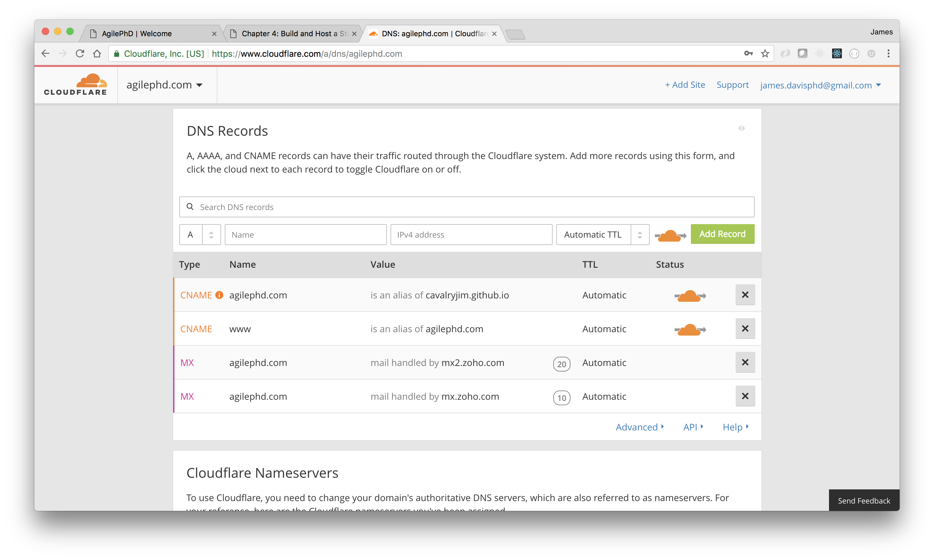
Task: Expand the Help section
Action: click(x=735, y=427)
